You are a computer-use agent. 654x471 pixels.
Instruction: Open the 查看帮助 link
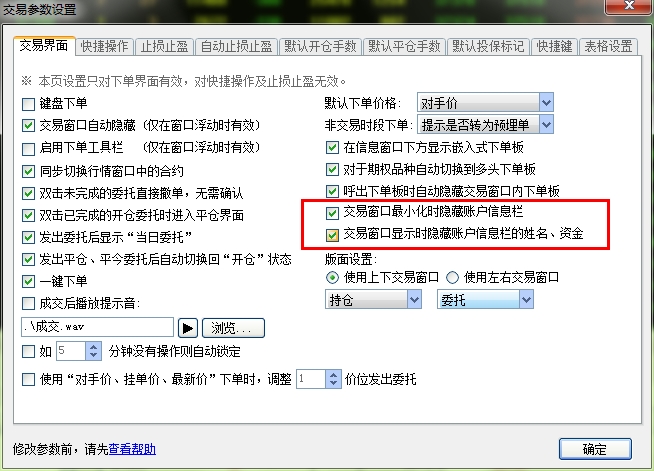click(x=132, y=449)
